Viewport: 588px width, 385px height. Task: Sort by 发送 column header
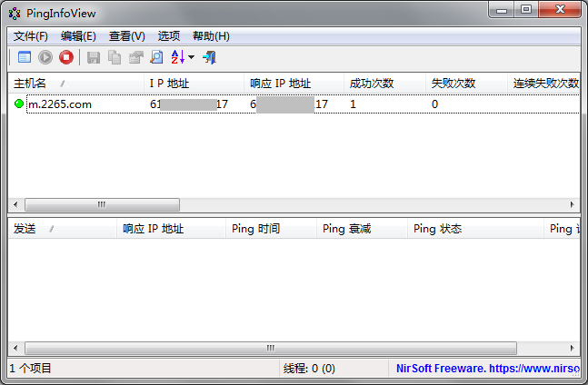pos(62,229)
